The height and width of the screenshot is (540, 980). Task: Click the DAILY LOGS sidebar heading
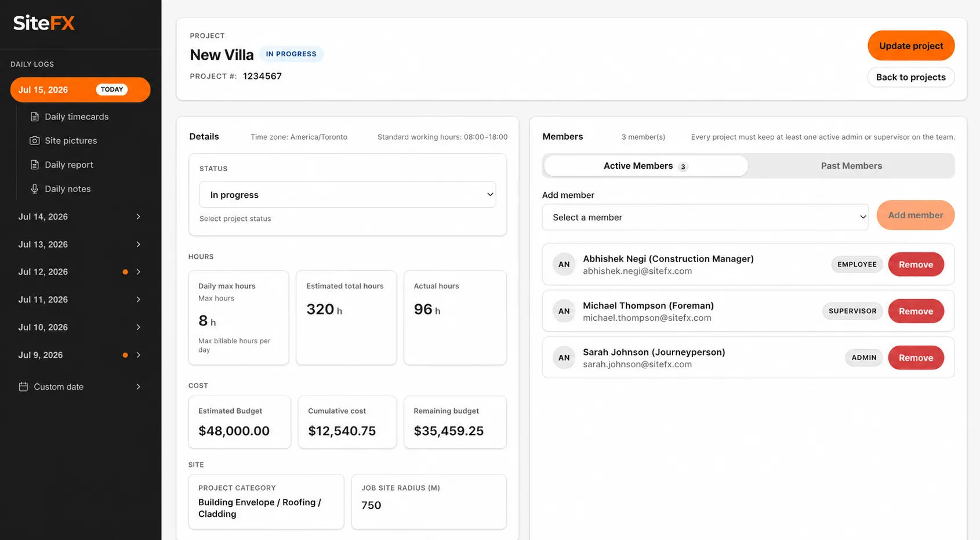[x=32, y=64]
